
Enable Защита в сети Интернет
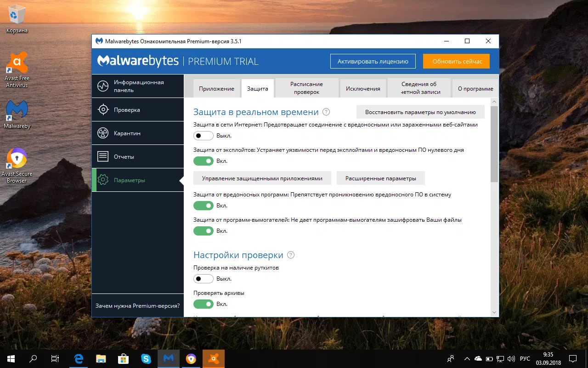click(204, 136)
